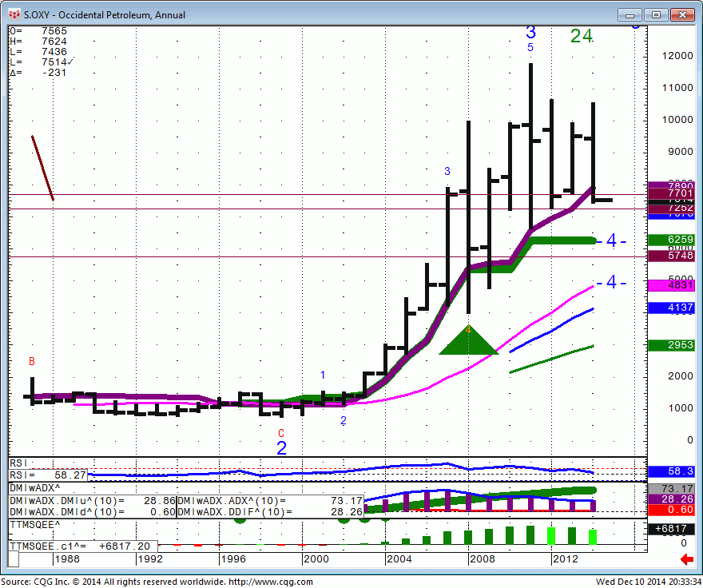
Task: Click the 1992 time axis label
Action: pos(150,559)
